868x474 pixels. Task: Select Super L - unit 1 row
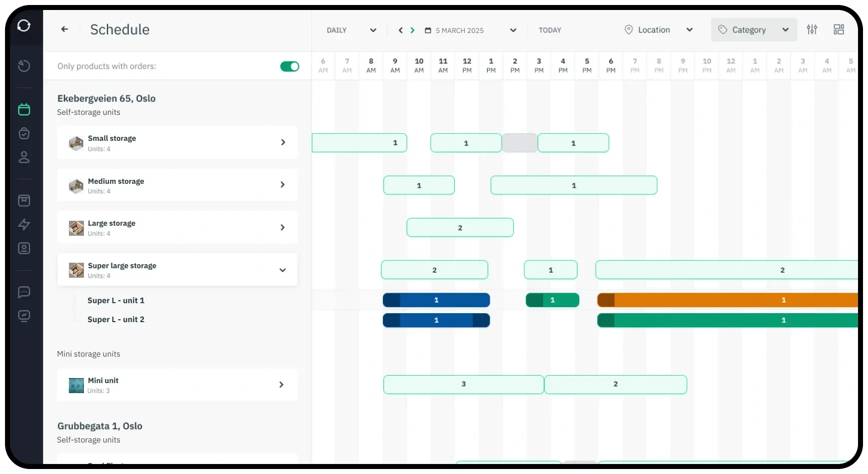(x=116, y=301)
